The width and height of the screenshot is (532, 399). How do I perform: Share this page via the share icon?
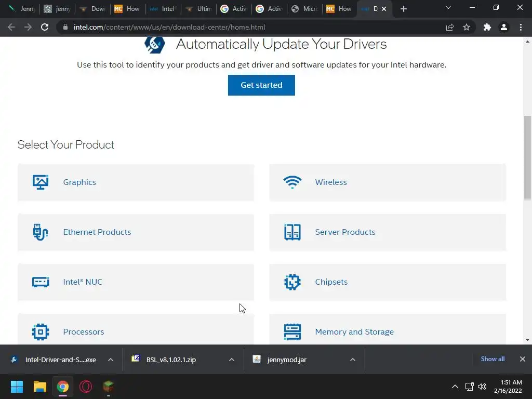[x=450, y=27]
